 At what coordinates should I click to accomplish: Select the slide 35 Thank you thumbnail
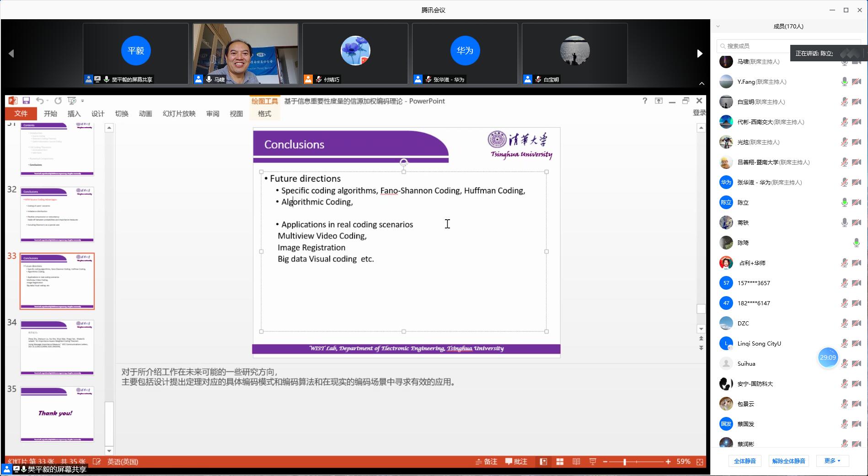[57, 414]
